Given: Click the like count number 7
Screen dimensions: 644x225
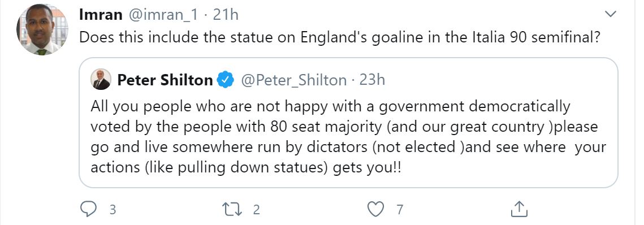Looking at the screenshot, I should pyautogui.click(x=399, y=210).
